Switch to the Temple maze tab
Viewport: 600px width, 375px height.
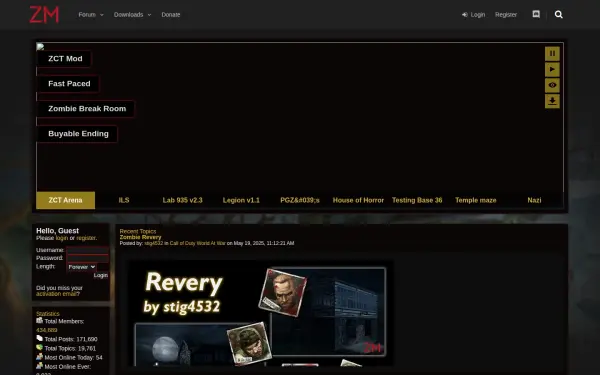(476, 200)
